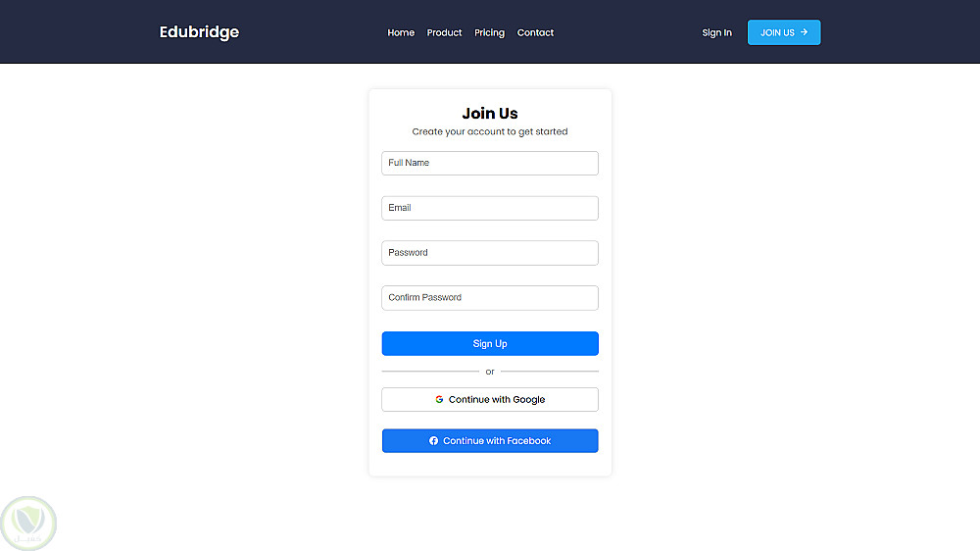Screen dimensions: 980x551
Task: Click the arrow icon in JOIN US button
Action: tap(805, 32)
